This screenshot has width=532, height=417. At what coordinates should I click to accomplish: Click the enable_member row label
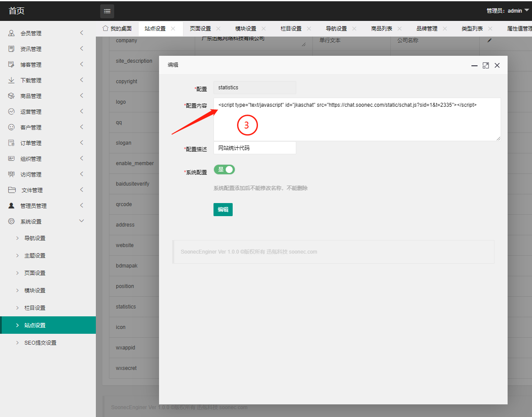pyautogui.click(x=135, y=163)
